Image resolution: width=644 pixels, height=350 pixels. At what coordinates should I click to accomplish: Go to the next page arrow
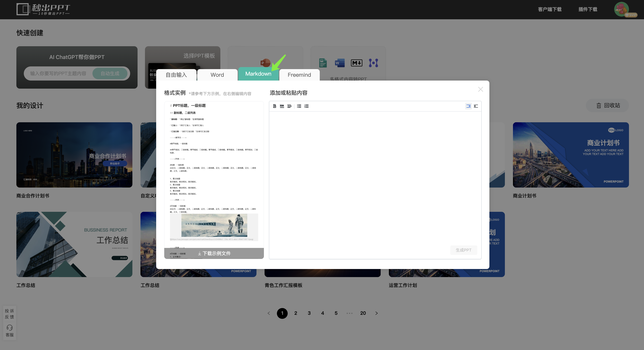coord(377,313)
